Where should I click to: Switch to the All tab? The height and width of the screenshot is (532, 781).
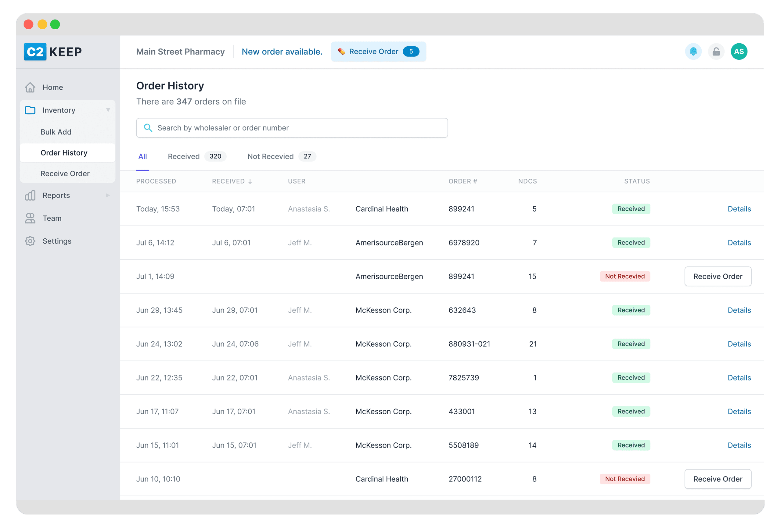(142, 156)
